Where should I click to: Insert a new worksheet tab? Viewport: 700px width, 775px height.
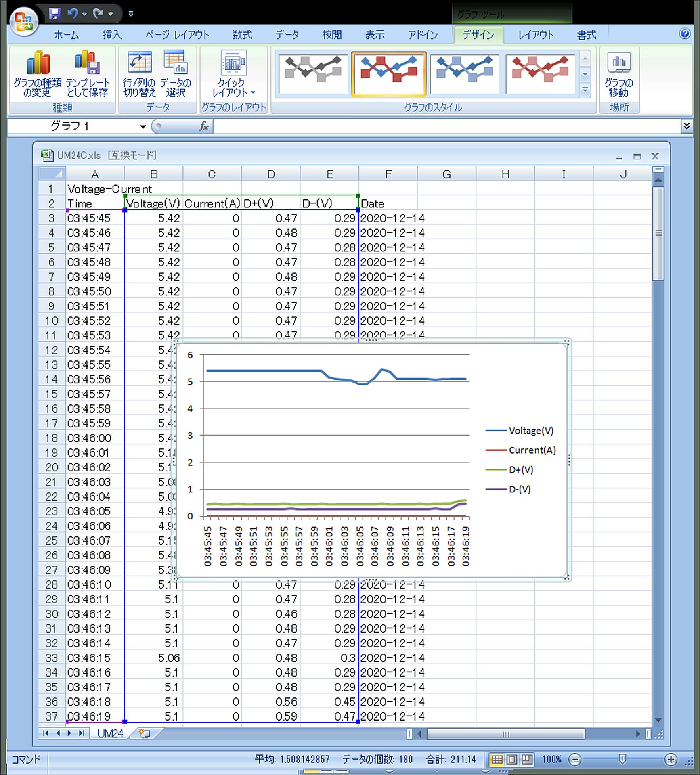click(145, 733)
